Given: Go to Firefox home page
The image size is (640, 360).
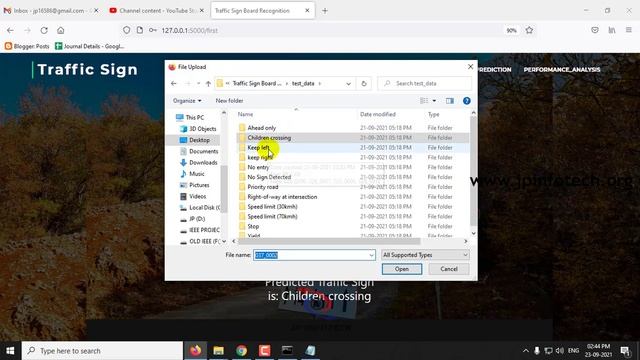Looking at the screenshot, I should click(60, 30).
